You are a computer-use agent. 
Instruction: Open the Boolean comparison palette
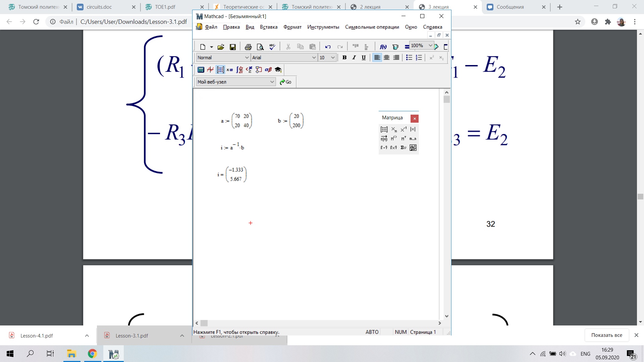click(x=249, y=70)
